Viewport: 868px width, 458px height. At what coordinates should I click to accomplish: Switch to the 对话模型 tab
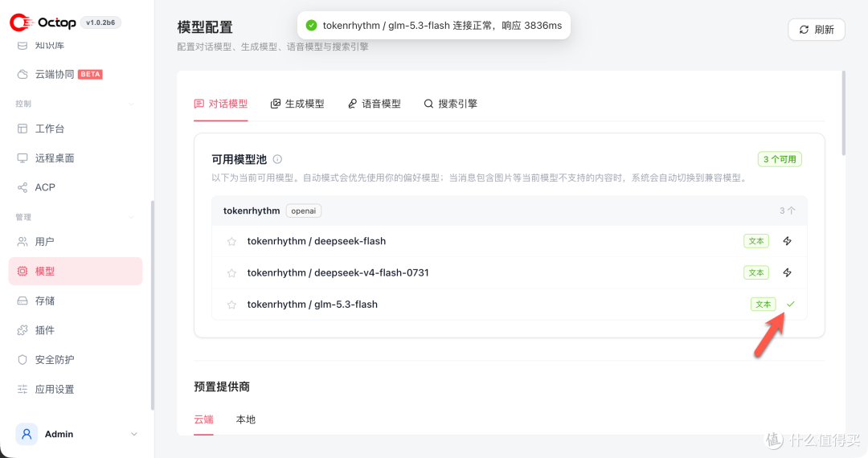click(221, 104)
